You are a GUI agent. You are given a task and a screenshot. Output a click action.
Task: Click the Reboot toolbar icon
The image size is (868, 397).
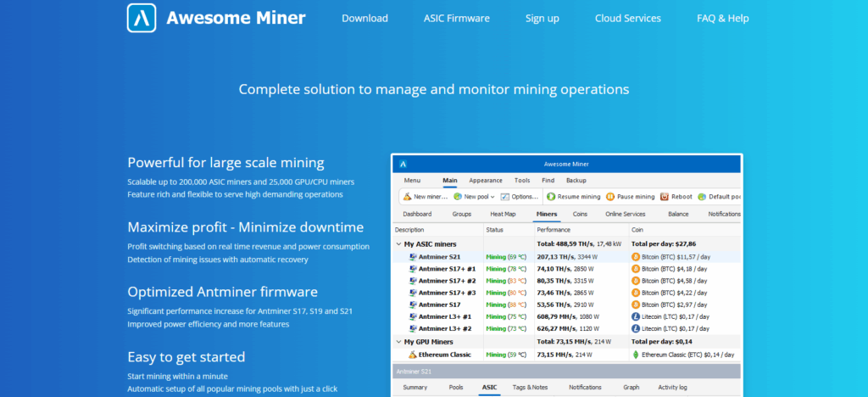click(x=665, y=196)
